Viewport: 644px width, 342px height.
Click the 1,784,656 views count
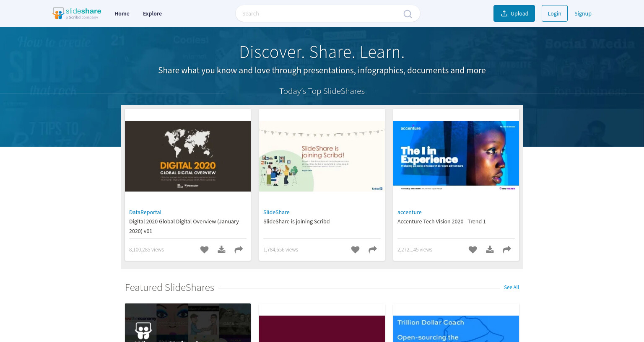pyautogui.click(x=280, y=250)
